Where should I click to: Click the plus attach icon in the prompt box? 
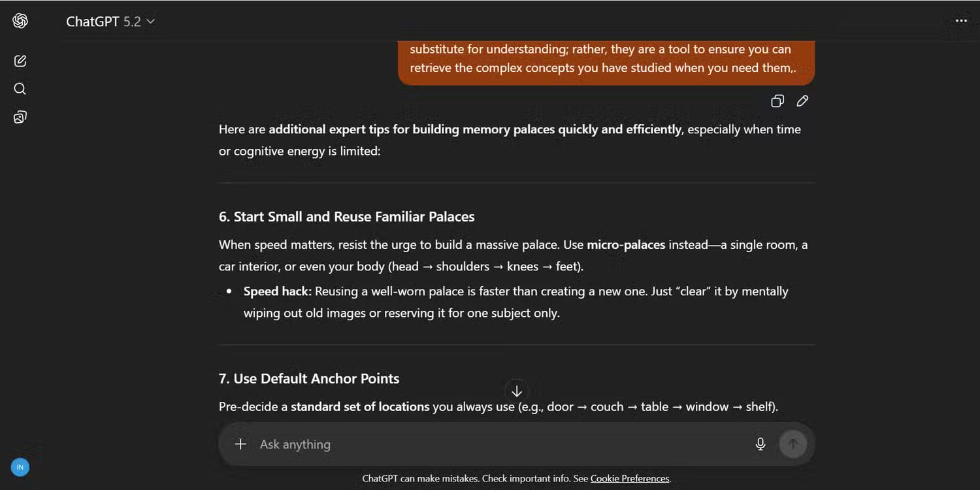[x=240, y=444]
